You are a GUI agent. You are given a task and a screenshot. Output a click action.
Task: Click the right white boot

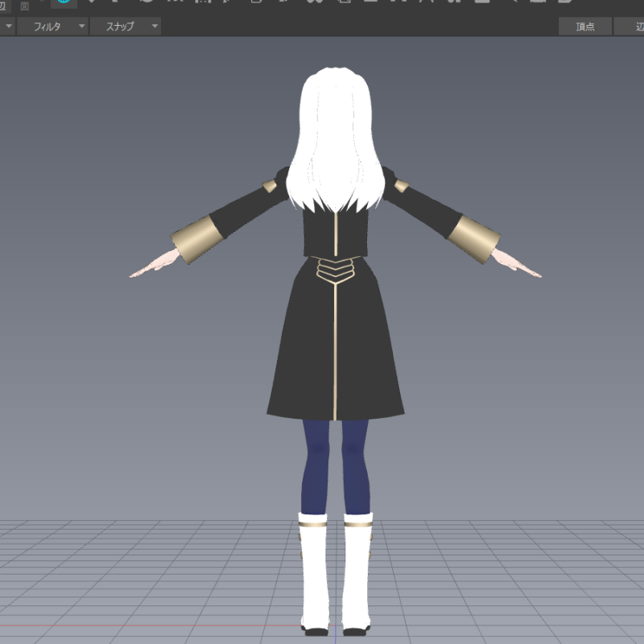pos(358,572)
